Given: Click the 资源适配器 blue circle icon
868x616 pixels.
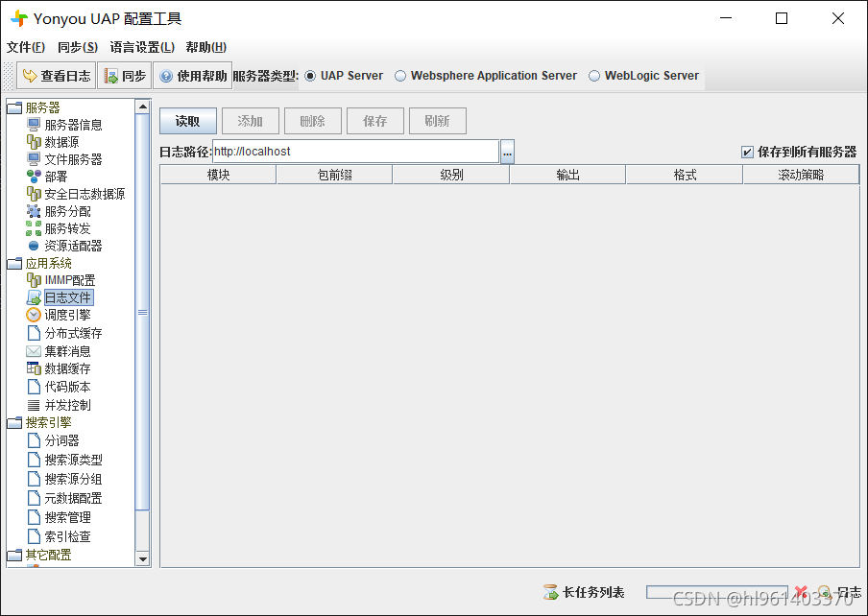Looking at the screenshot, I should pos(34,246).
